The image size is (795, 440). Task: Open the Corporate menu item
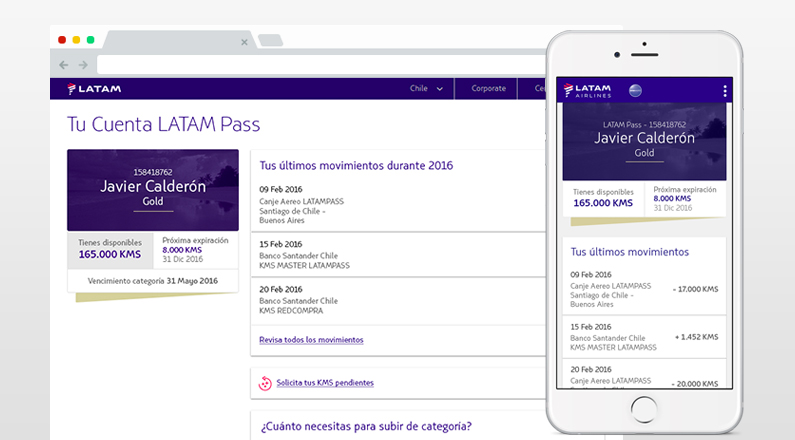(x=488, y=88)
